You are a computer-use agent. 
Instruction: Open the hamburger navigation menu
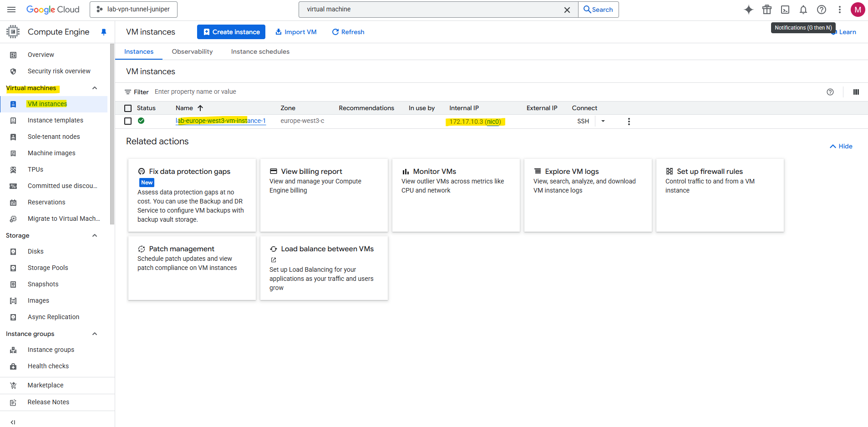pyautogui.click(x=11, y=10)
